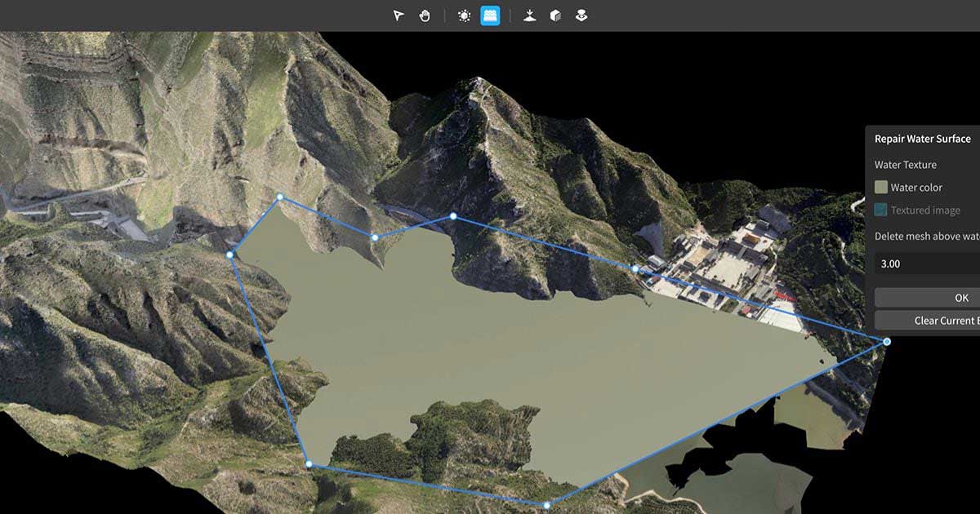Click the toolbar separator area near the sun tool
Viewport: 980px width, 514px height.
445,14
